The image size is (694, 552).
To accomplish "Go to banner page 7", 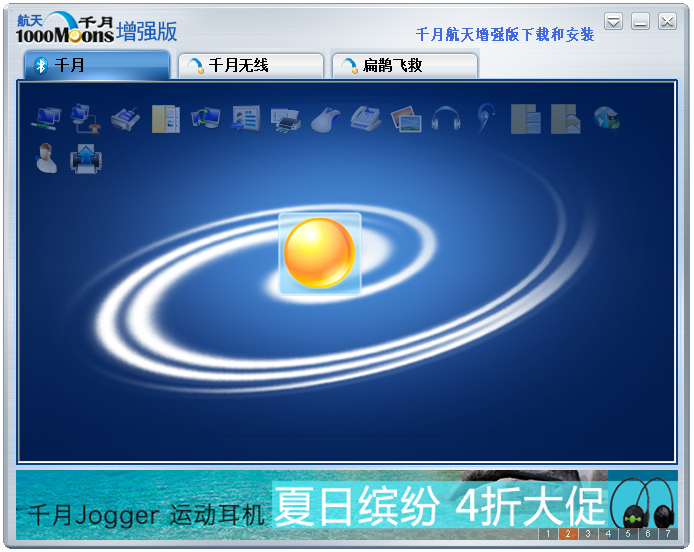I will coord(667,533).
